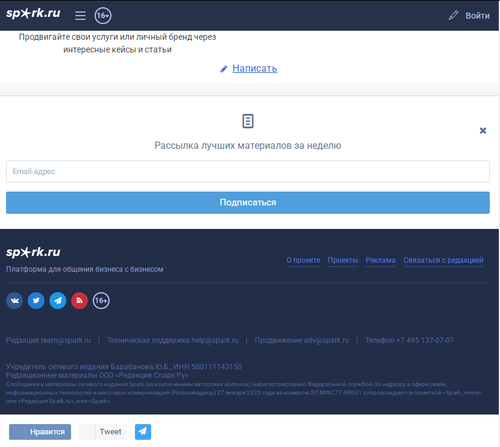Open Связаться с редакцией link
The width and height of the screenshot is (500, 447).
coord(443,260)
